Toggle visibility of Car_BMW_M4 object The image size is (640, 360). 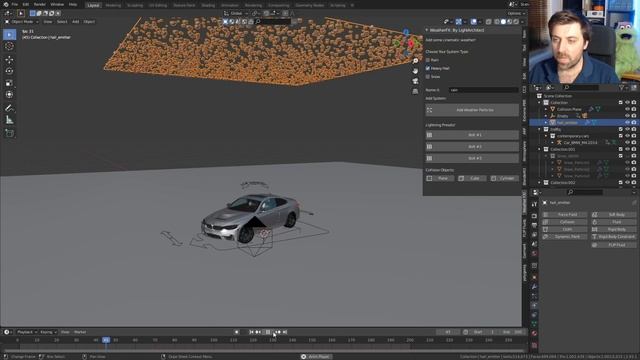(x=627, y=142)
